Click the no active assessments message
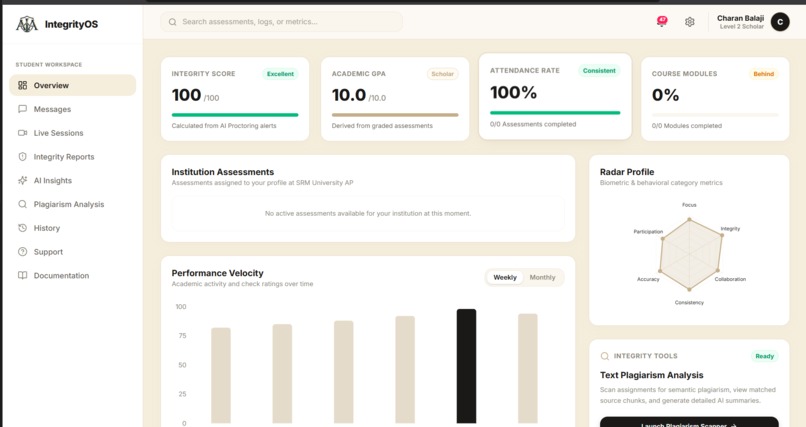Screen dimensions: 806x427 click(368, 213)
